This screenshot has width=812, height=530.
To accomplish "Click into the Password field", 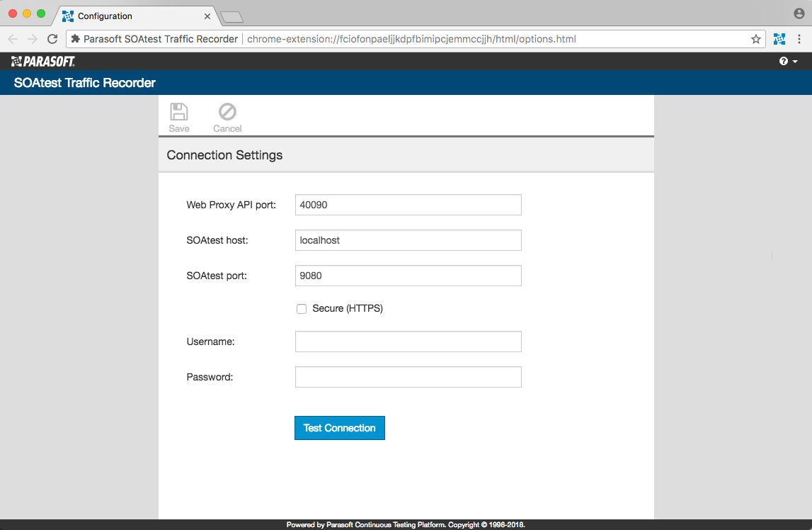I will (x=408, y=377).
